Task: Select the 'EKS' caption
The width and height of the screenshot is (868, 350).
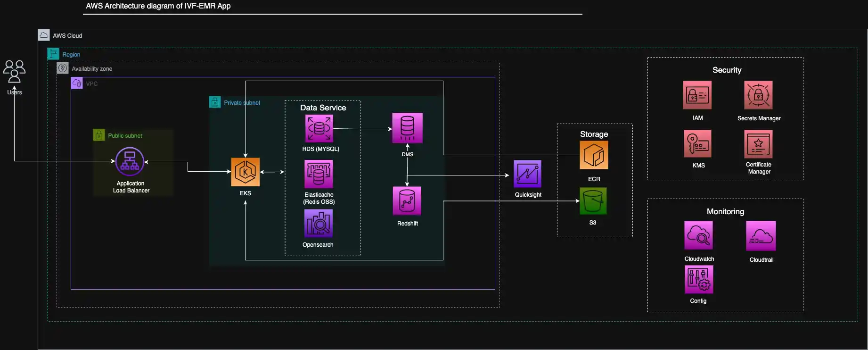Action: [x=245, y=193]
